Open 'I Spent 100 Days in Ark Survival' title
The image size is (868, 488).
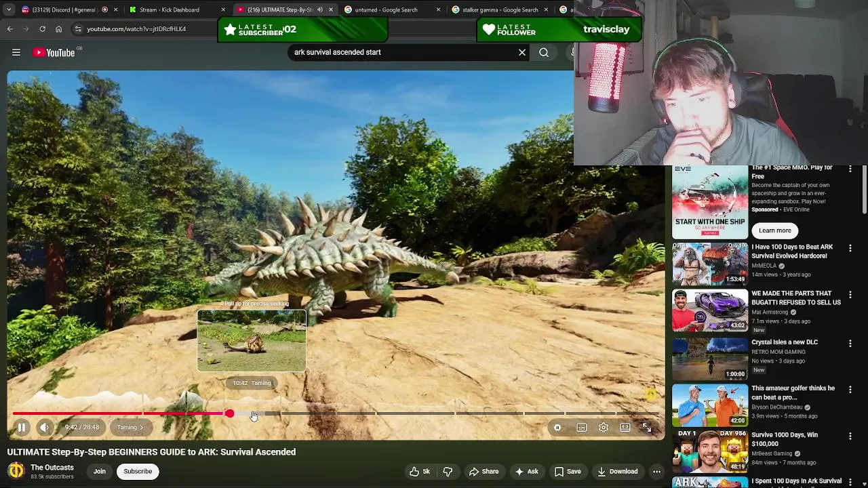796,481
